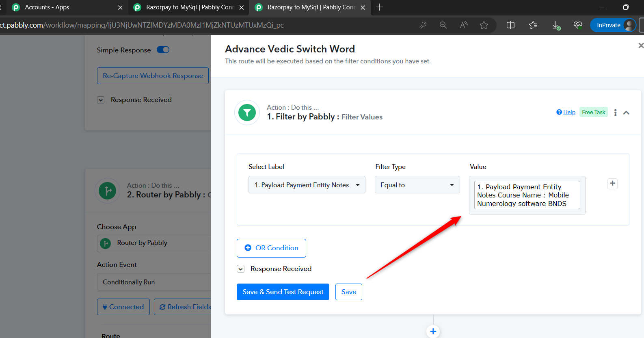Click the Save & Send Test Request button
Image resolution: width=644 pixels, height=338 pixels.
(283, 292)
